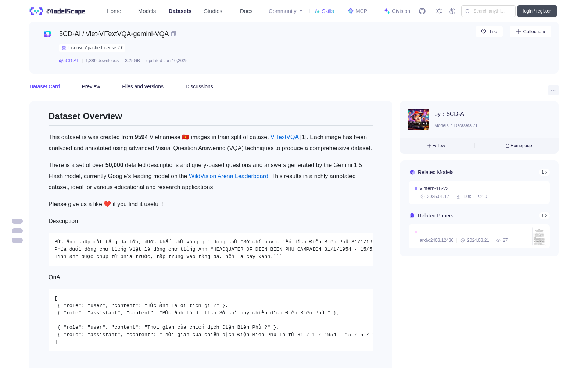The width and height of the screenshot is (588, 368).
Task: Click the Datasets 71 count text
Action: pos(466,125)
